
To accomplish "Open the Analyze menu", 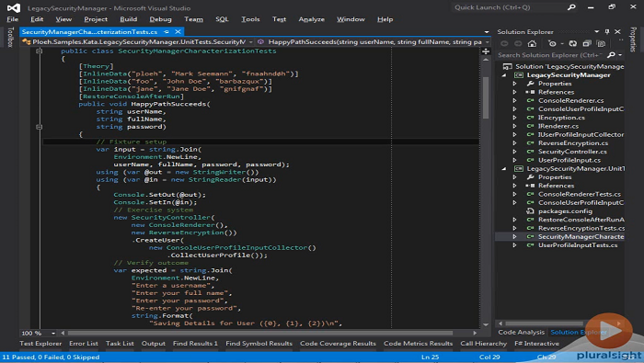I will click(x=311, y=19).
